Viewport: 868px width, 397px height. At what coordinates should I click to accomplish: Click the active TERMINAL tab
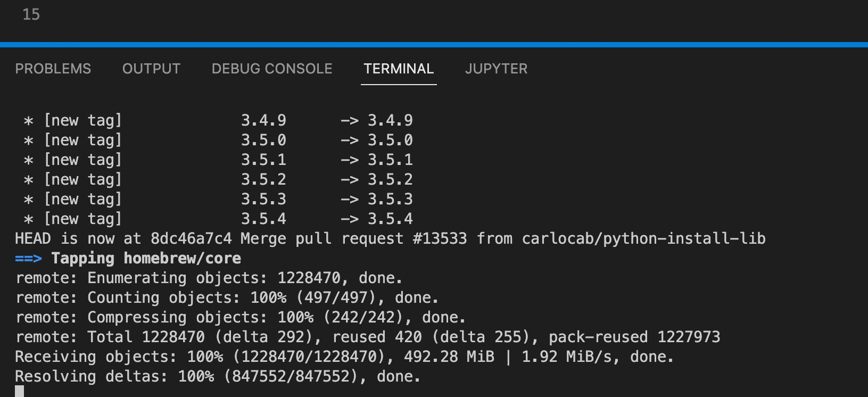pyautogui.click(x=399, y=69)
